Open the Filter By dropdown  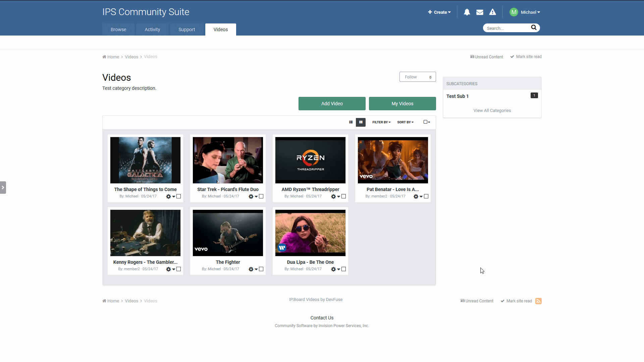click(381, 122)
